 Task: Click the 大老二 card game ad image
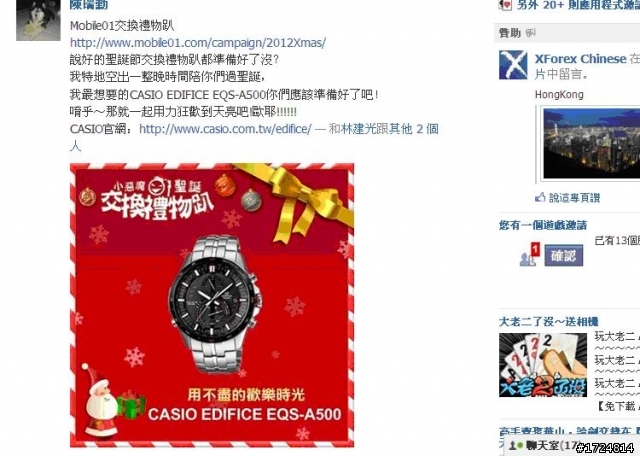coord(543,365)
